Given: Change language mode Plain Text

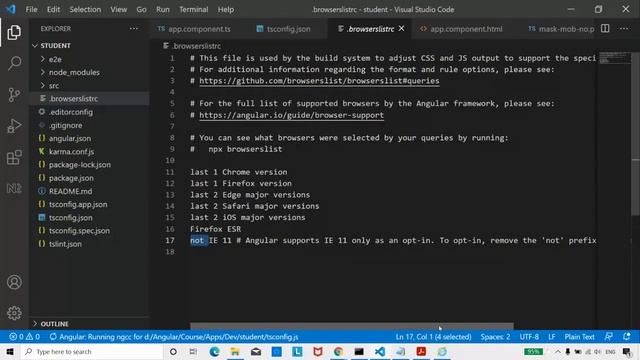Looking at the screenshot, I should (579, 337).
